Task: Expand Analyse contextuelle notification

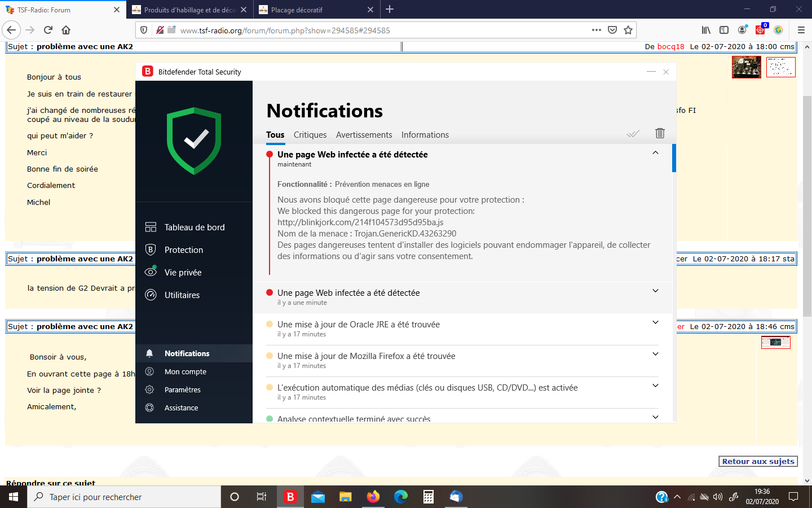Action: click(655, 417)
